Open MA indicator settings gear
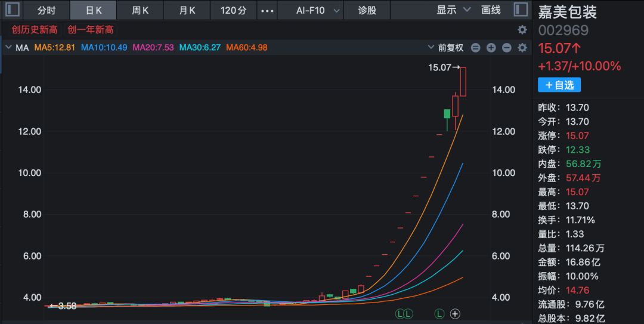The image size is (644, 324). pyautogui.click(x=522, y=48)
